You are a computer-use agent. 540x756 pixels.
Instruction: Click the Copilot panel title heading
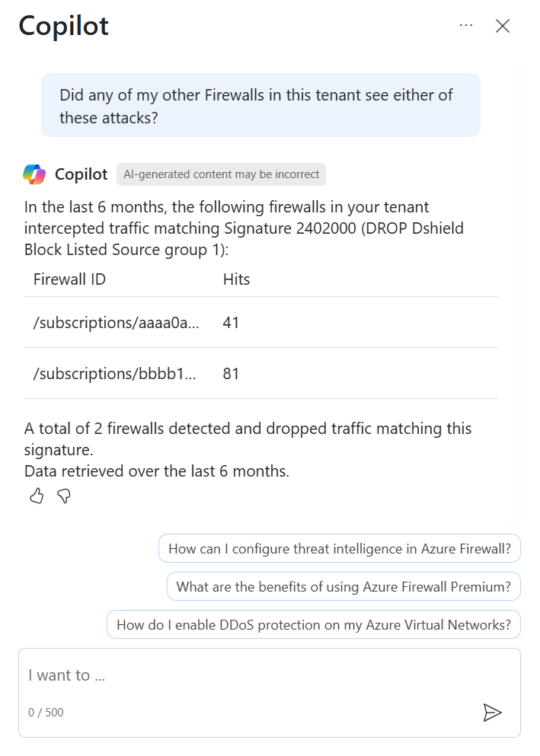pos(64,26)
